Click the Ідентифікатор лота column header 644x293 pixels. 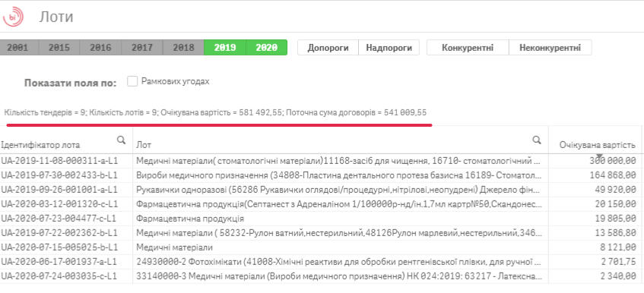(40, 145)
